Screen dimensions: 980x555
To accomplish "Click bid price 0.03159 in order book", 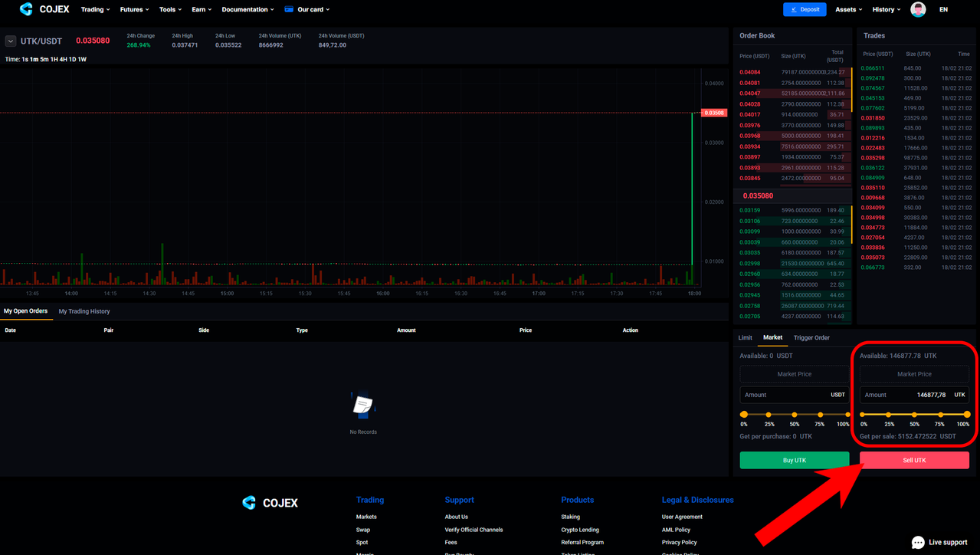I will pyautogui.click(x=749, y=210).
